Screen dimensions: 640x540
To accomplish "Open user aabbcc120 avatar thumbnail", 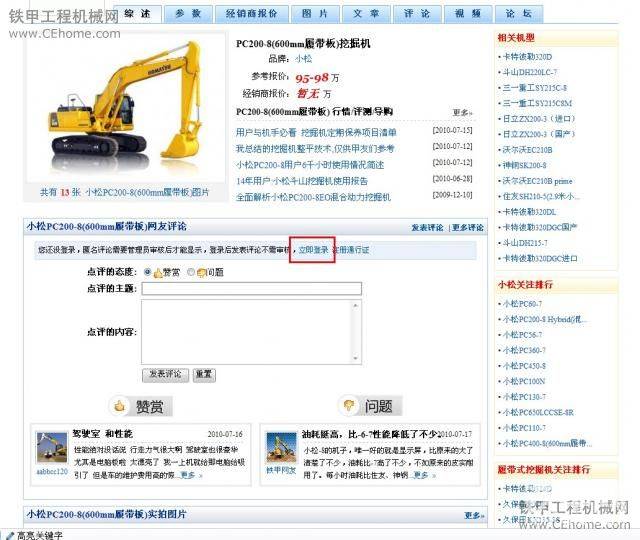I will (x=51, y=448).
